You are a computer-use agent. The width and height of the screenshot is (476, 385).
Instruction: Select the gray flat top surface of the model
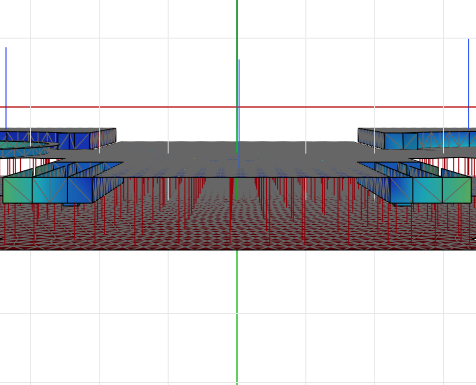[x=238, y=159]
